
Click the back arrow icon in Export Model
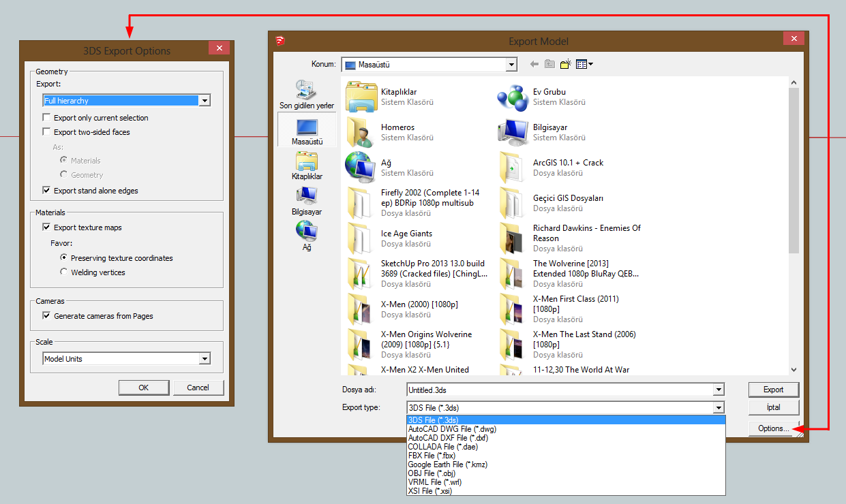tap(534, 64)
